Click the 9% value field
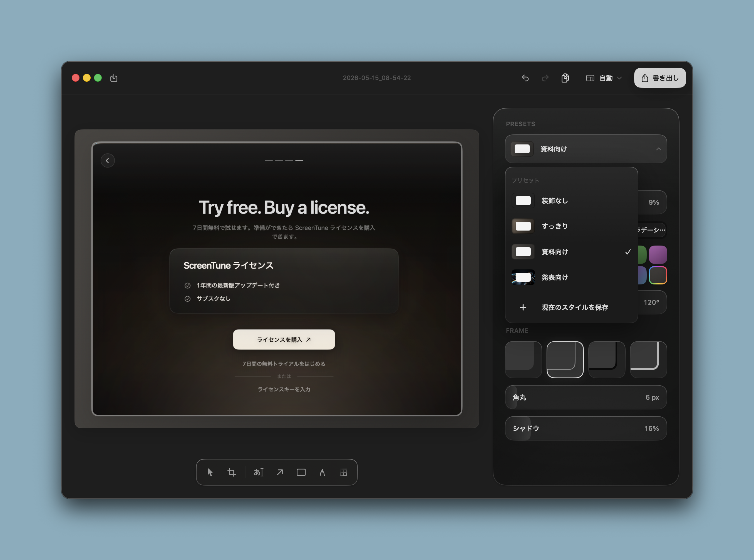The width and height of the screenshot is (754, 560). click(653, 202)
